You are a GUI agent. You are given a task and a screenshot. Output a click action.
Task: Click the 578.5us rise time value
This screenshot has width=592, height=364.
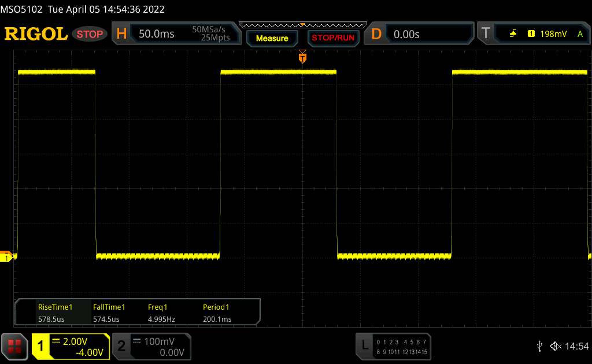51,319
